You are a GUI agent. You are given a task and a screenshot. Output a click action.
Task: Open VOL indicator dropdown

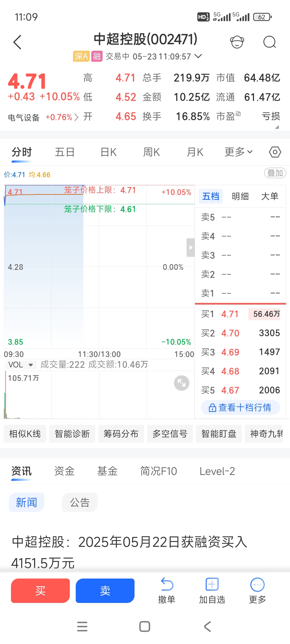pyautogui.click(x=21, y=365)
